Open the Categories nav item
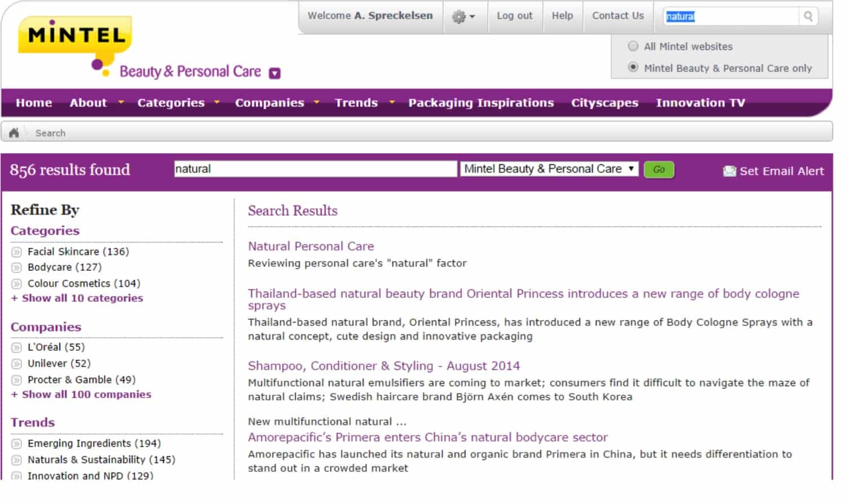This screenshot has width=846, height=504. click(171, 102)
